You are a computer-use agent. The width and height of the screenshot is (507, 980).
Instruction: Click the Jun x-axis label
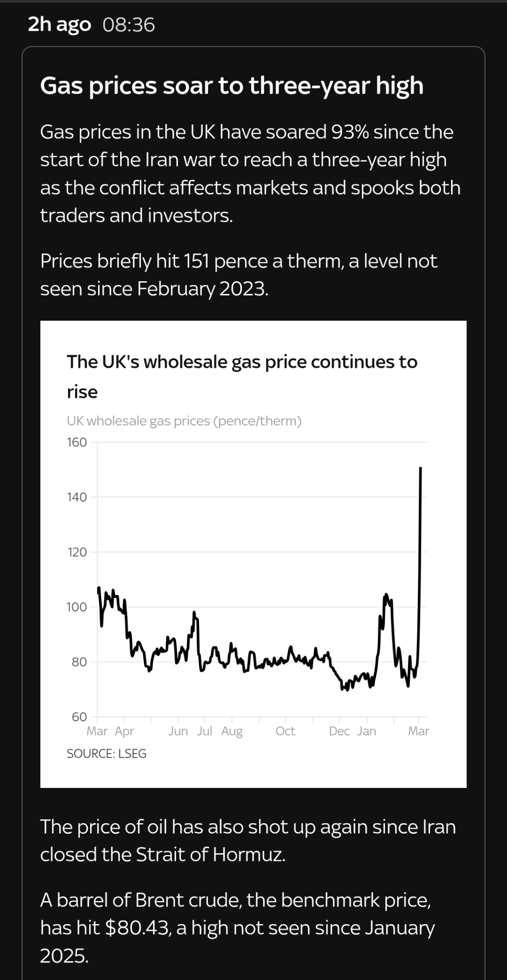pos(178,731)
